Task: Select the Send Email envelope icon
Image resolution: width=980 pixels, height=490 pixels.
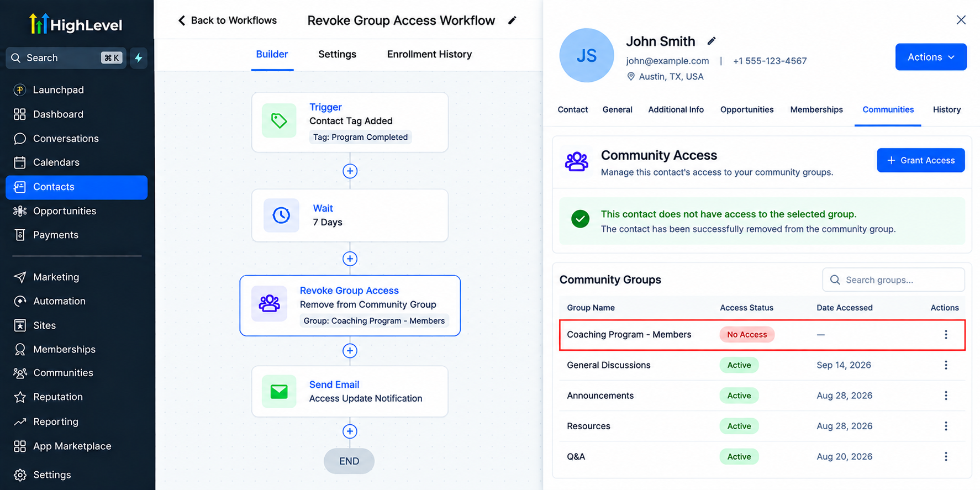Action: tap(279, 392)
